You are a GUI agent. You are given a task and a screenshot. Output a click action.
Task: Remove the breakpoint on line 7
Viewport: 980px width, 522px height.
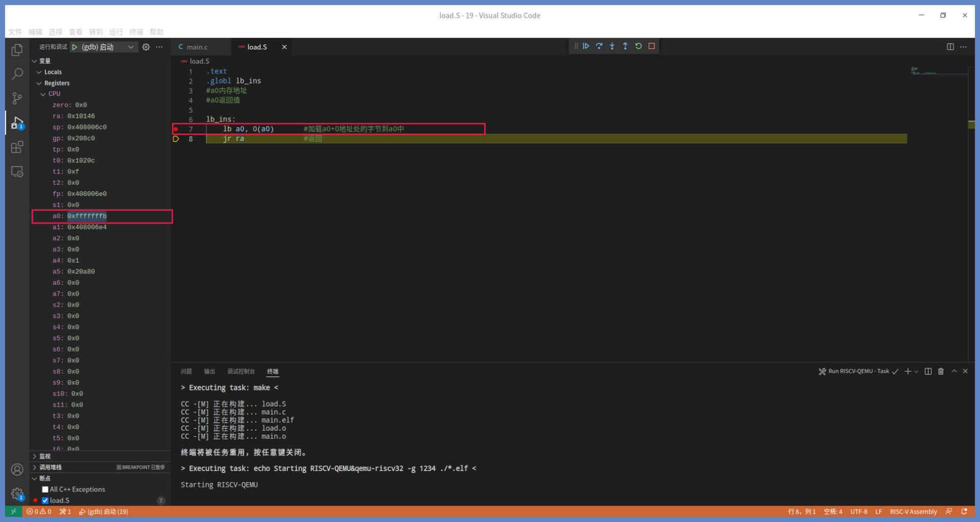[176, 129]
